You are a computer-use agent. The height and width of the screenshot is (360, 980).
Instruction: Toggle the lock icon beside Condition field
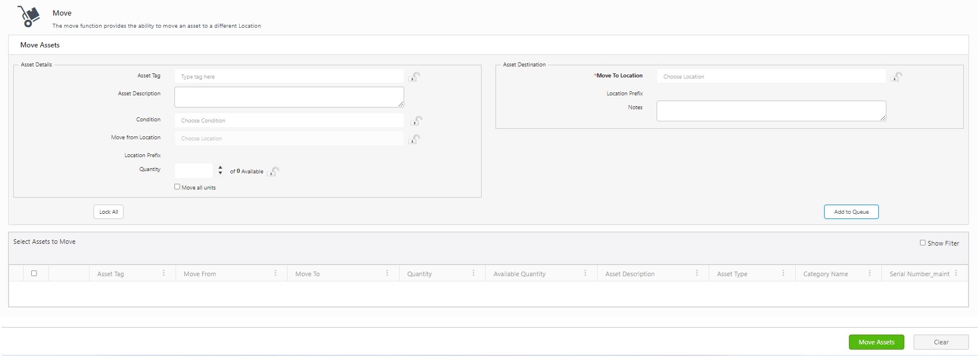coord(416,120)
